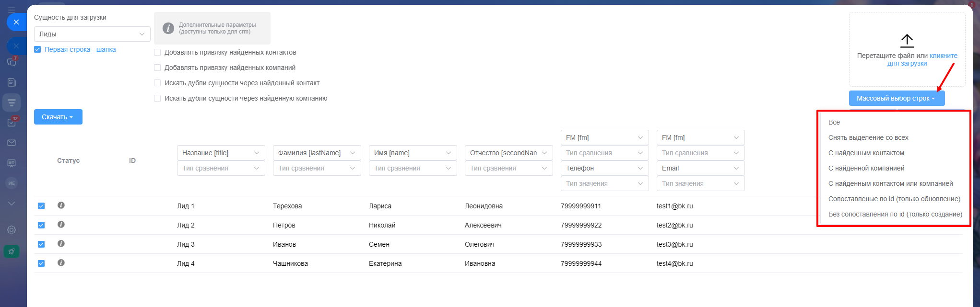The width and height of the screenshot is (980, 307).
Task: Open the settings gear in the sidebar
Action: point(12,230)
